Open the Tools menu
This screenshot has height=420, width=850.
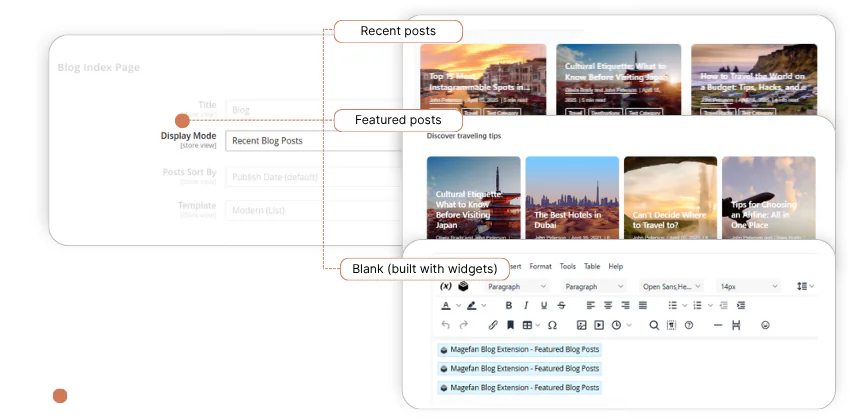(567, 266)
